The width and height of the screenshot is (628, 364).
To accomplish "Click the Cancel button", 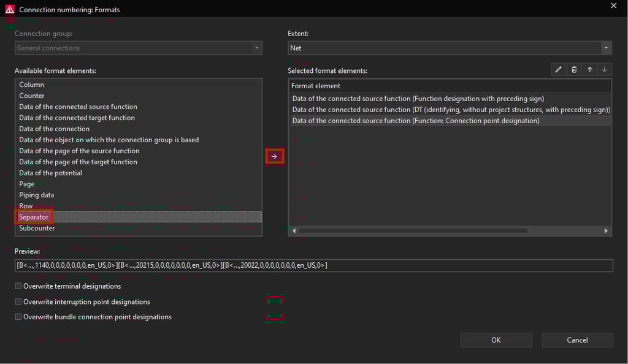I will (577, 340).
